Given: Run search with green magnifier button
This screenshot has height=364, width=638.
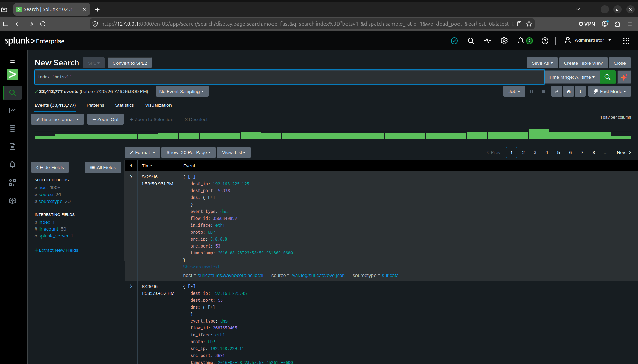Looking at the screenshot, I should point(608,77).
